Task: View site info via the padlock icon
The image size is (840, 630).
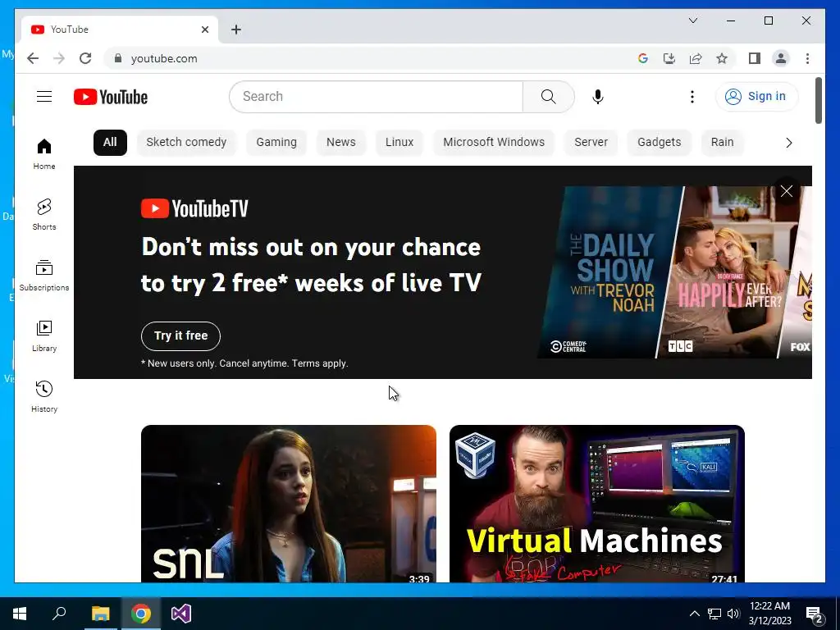Action: (x=118, y=58)
